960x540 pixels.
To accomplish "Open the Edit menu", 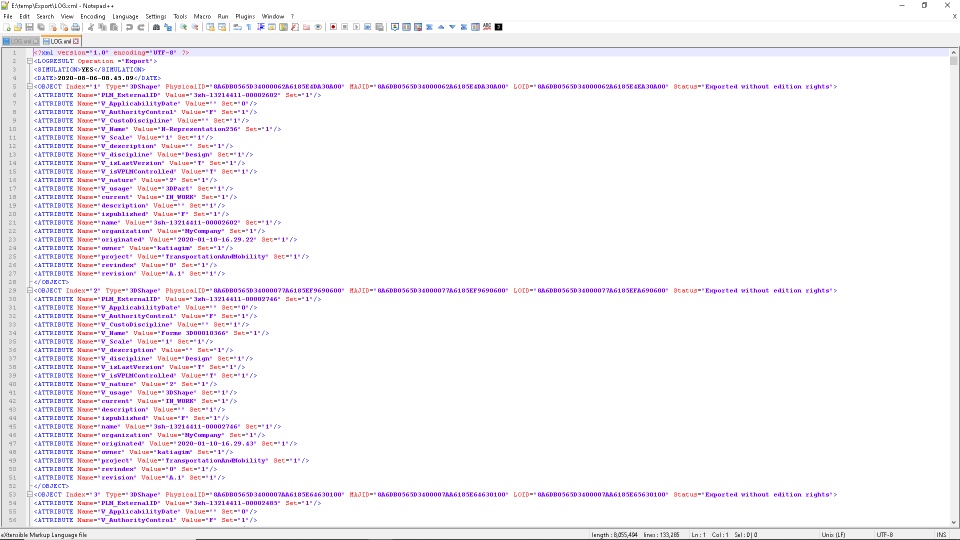I will click(x=24, y=17).
